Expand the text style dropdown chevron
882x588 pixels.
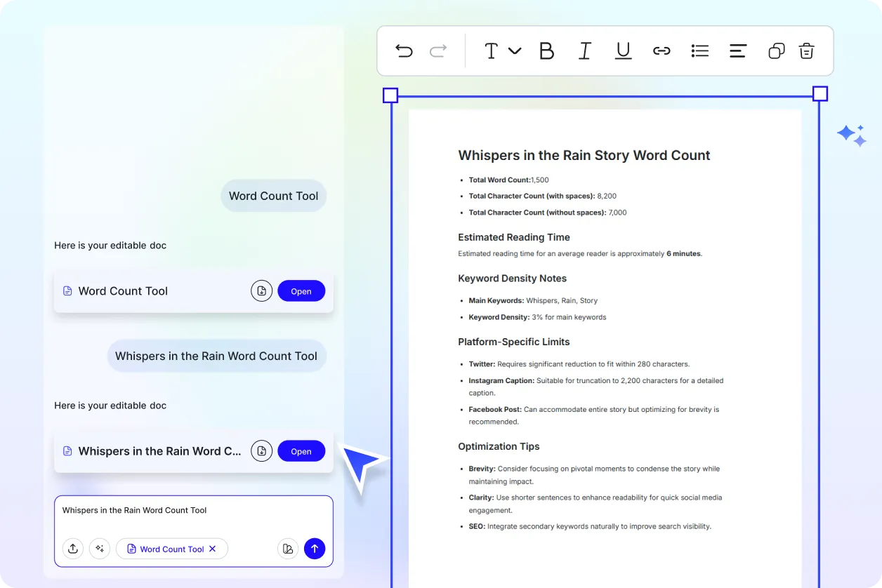pyautogui.click(x=515, y=51)
